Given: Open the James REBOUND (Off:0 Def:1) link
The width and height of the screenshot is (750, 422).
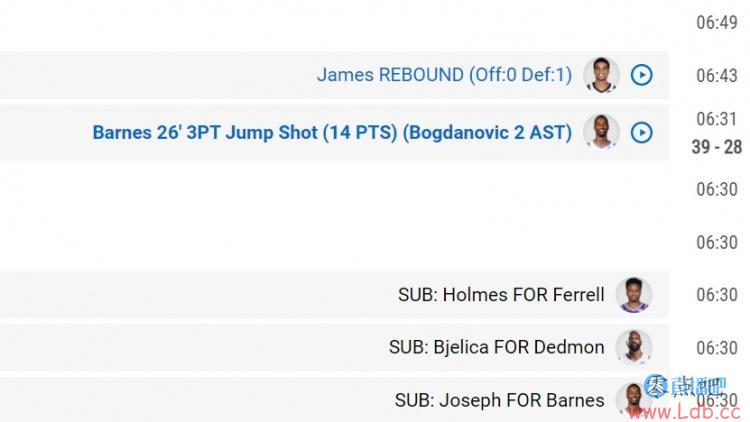Looking at the screenshot, I should coord(444,75).
